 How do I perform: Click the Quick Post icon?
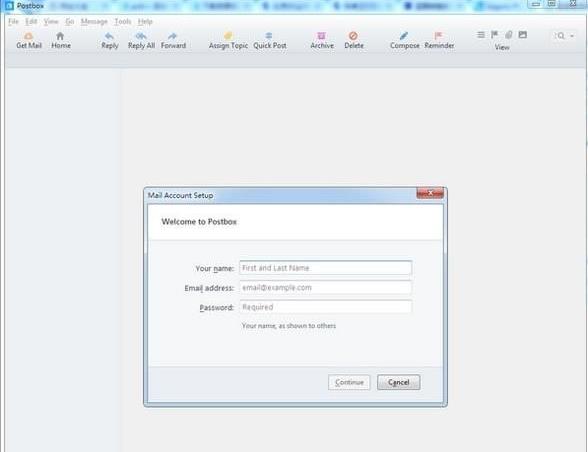pos(269,36)
